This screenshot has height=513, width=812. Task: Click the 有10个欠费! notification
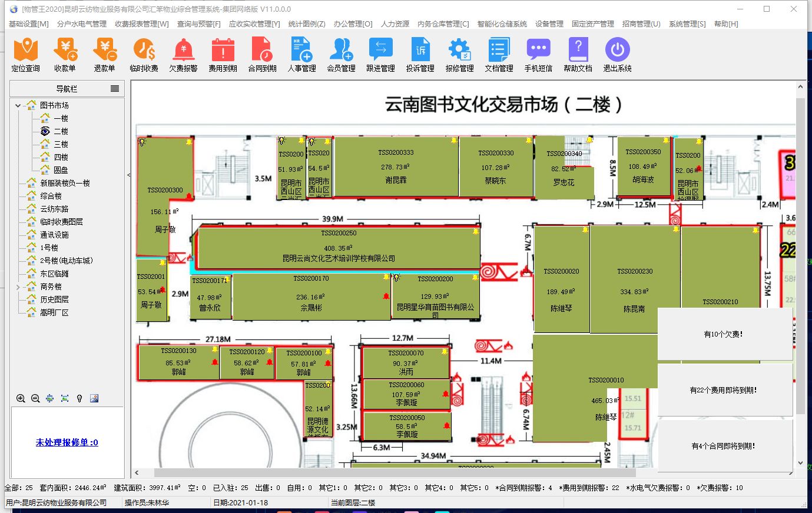point(724,334)
